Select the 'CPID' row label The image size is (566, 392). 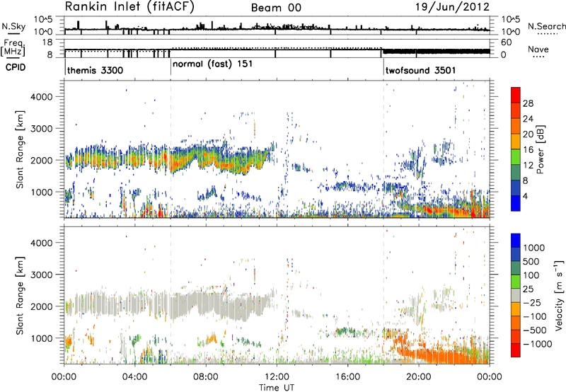[x=16, y=67]
